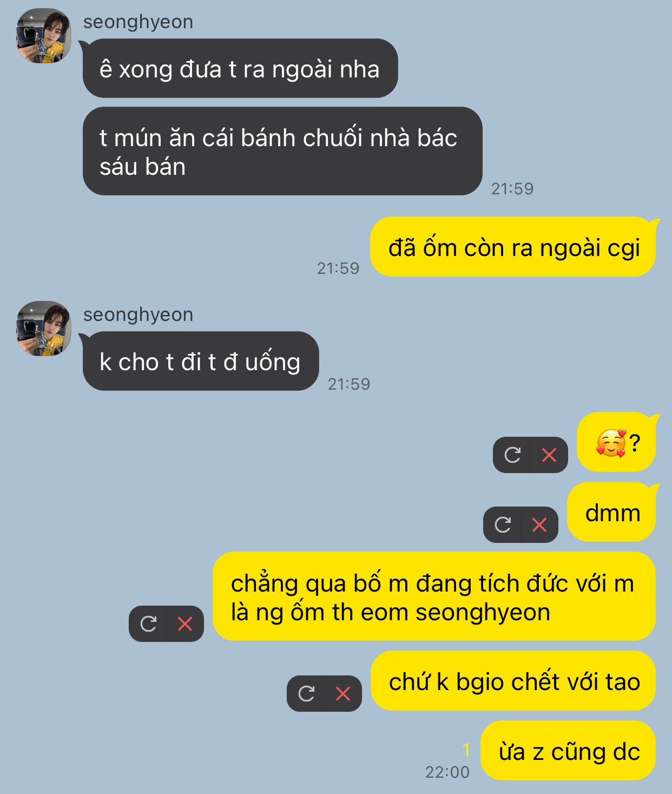672x794 pixels.
Task: Delete the failed emoji message with the red X
Action: click(549, 455)
